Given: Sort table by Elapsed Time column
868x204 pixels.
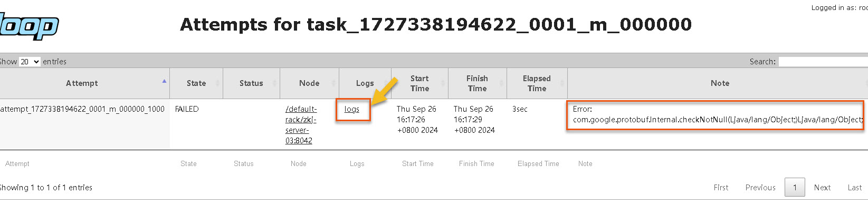Looking at the screenshot, I should click(x=537, y=83).
